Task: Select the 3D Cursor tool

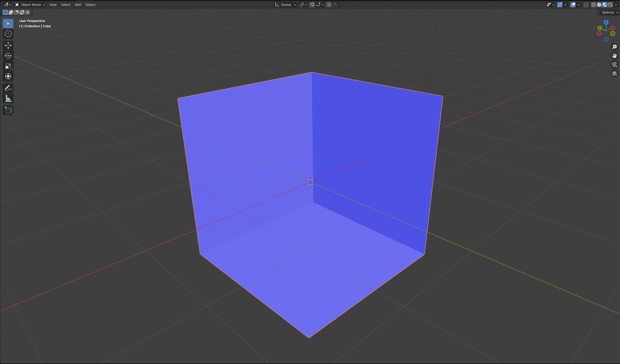Action: tap(8, 34)
